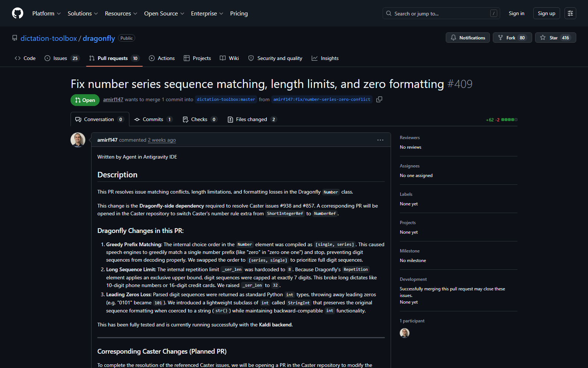Click the Labels sidebar heading
The height and width of the screenshot is (368, 588).
406,194
